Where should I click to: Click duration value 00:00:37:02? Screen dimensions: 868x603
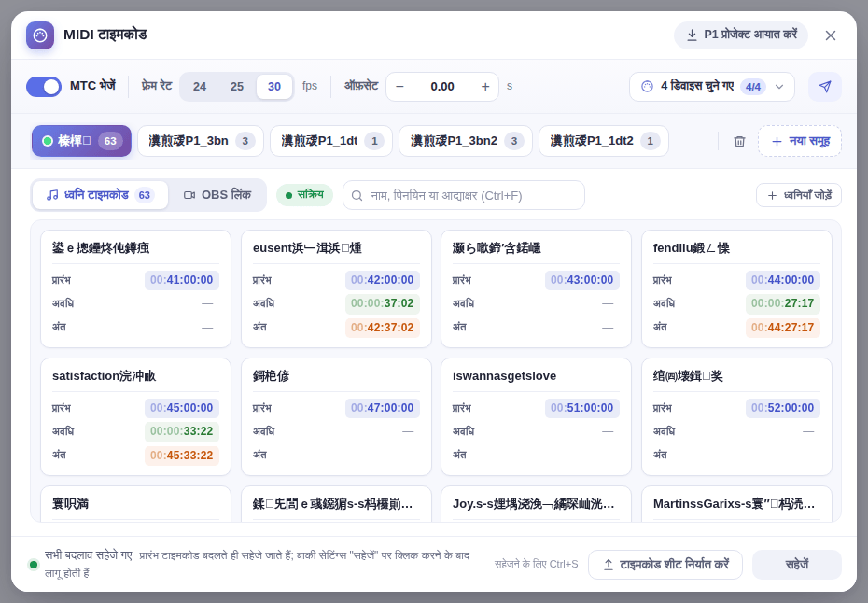(x=383, y=303)
